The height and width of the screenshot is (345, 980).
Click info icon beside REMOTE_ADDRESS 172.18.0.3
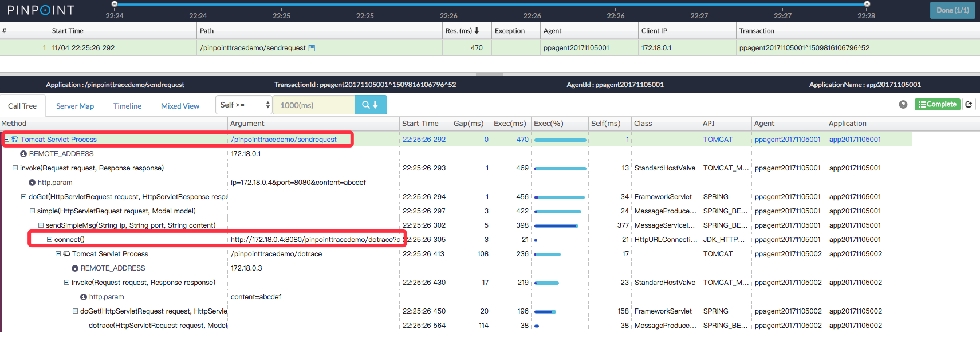point(75,268)
